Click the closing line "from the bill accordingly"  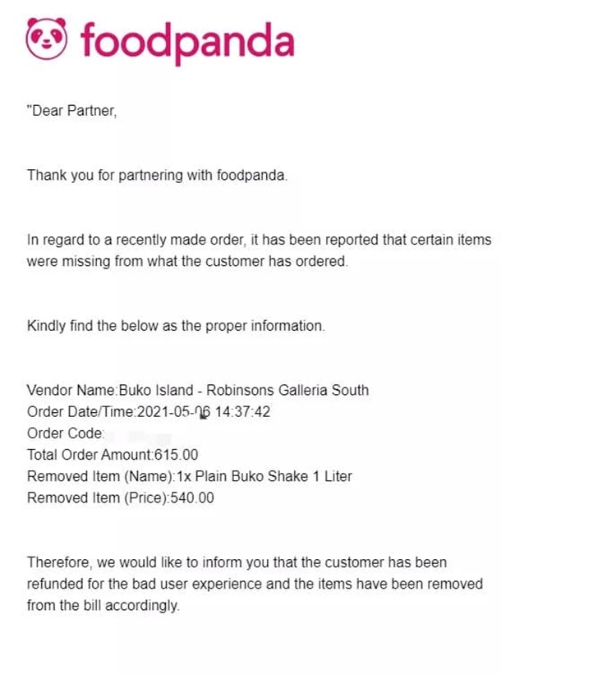click(103, 605)
